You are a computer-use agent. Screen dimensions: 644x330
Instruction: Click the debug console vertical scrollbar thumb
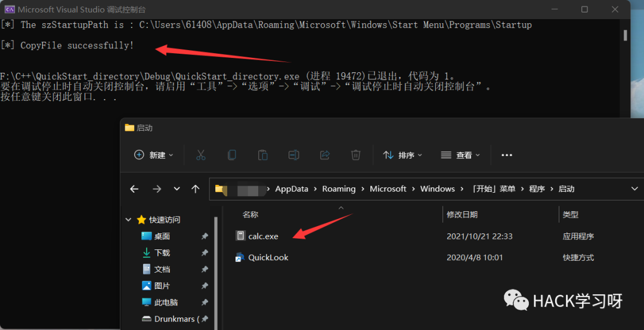click(625, 35)
